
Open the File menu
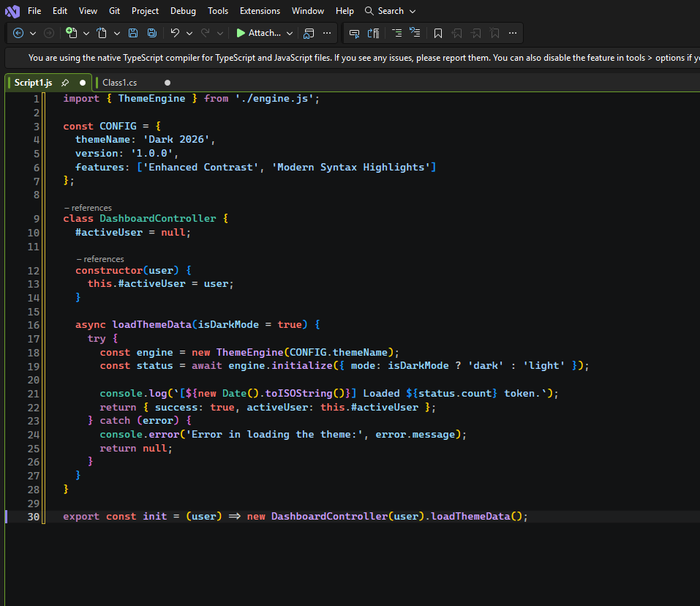pos(34,11)
